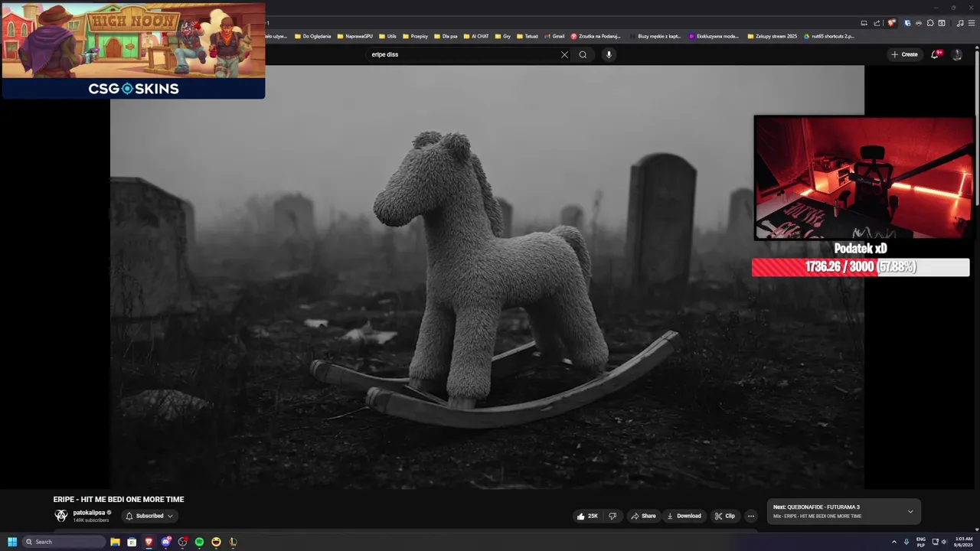This screenshot has width=980, height=551.
Task: Clear the YouTube search text with X
Action: click(x=564, y=54)
